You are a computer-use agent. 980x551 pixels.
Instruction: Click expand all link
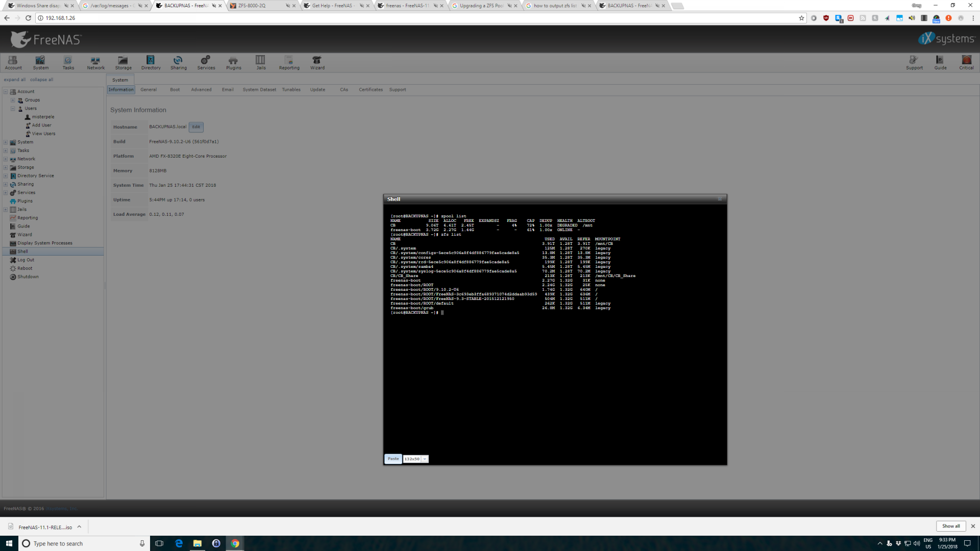(15, 80)
